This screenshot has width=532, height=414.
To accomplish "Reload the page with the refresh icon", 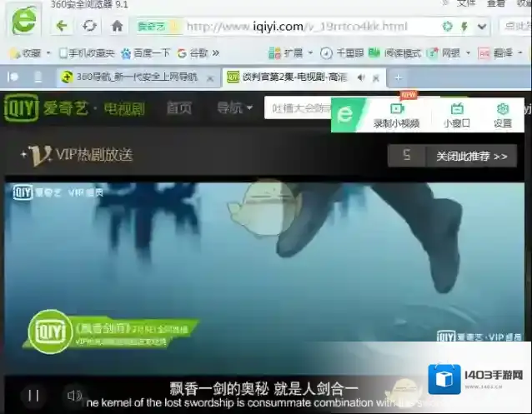I will pos(89,26).
